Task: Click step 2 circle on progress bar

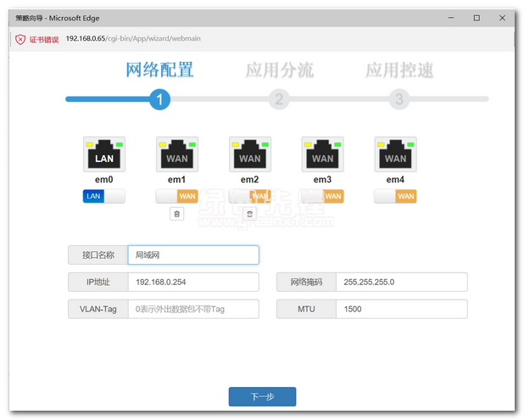Action: [x=279, y=99]
